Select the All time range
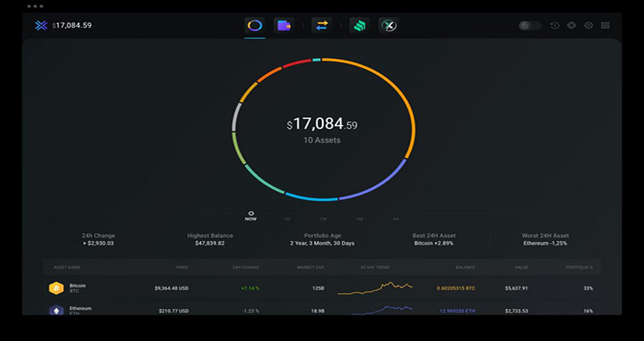This screenshot has height=341, width=644. pos(395,219)
